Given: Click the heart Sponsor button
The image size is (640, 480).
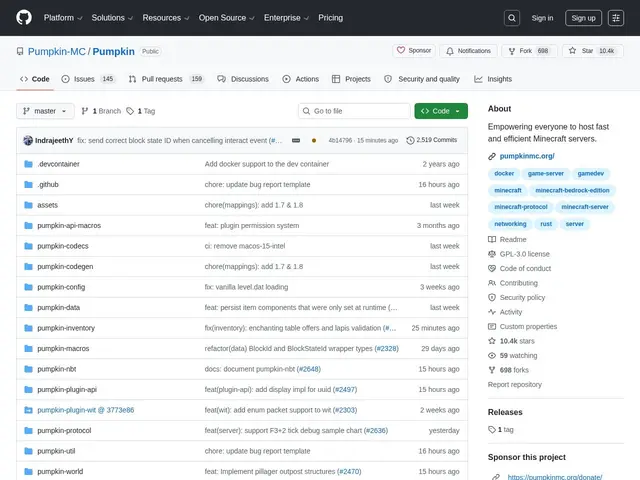Looking at the screenshot, I should click(x=414, y=51).
